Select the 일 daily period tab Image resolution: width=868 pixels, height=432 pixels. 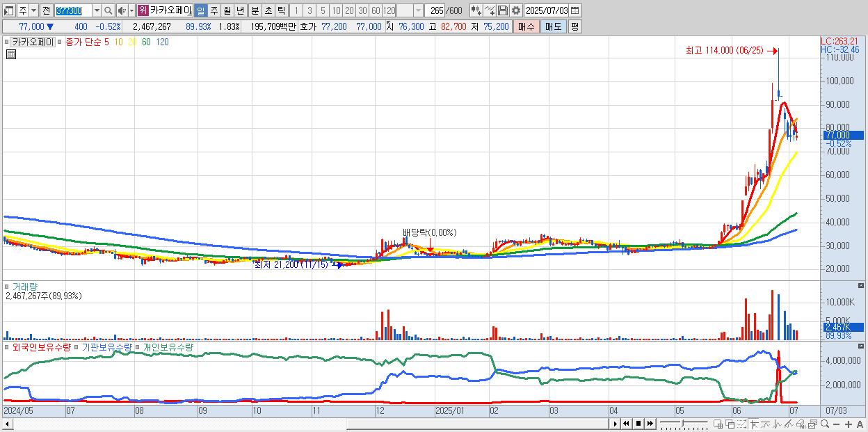[200, 10]
